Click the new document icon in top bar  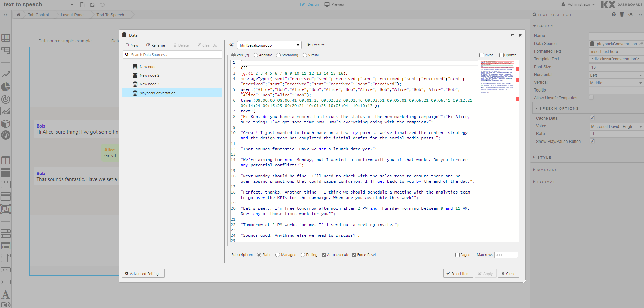coord(82,5)
